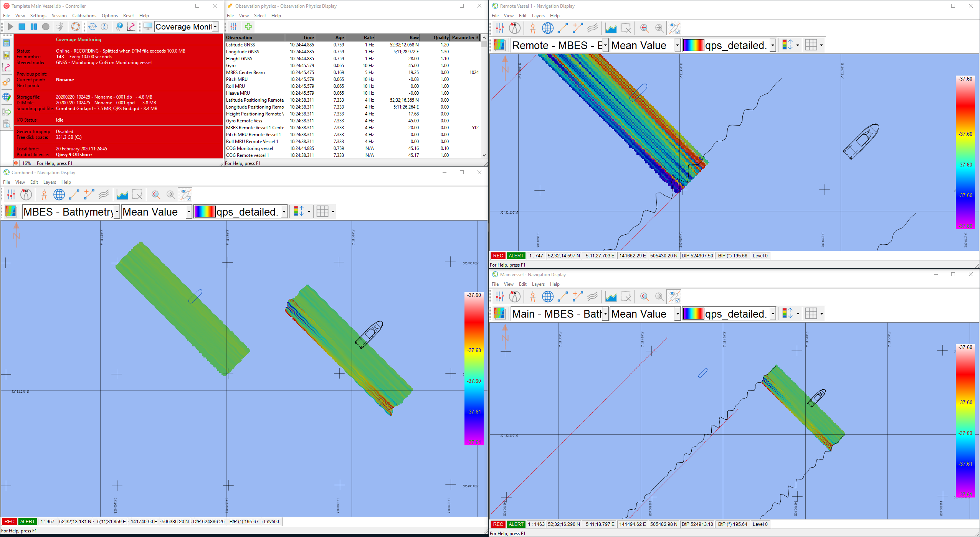Click profile chart icon in Combined display toolbar

(122, 194)
